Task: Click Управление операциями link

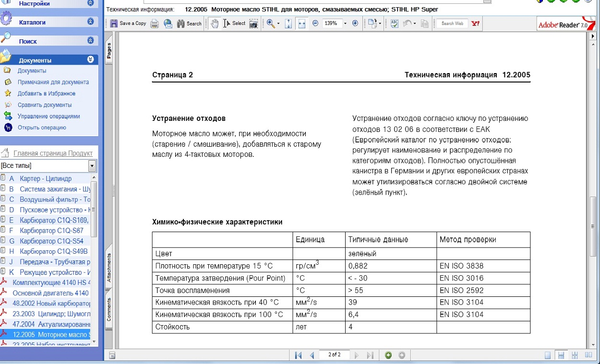Action: pos(49,116)
